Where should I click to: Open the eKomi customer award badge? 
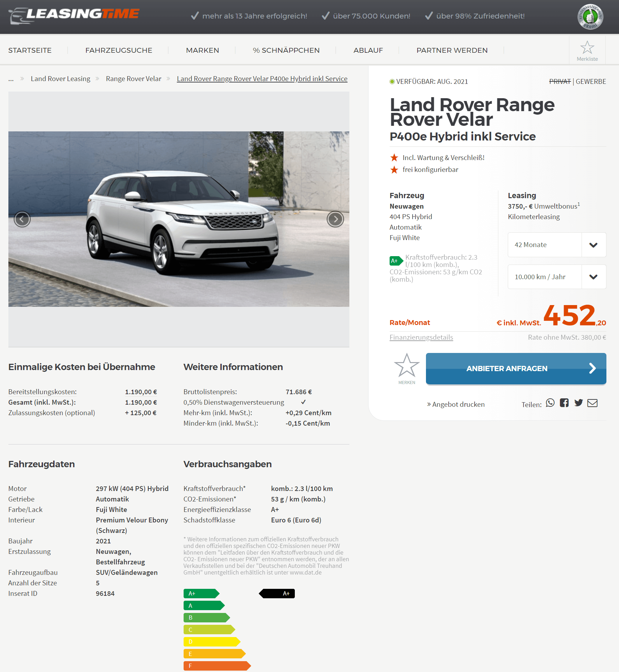(x=590, y=16)
